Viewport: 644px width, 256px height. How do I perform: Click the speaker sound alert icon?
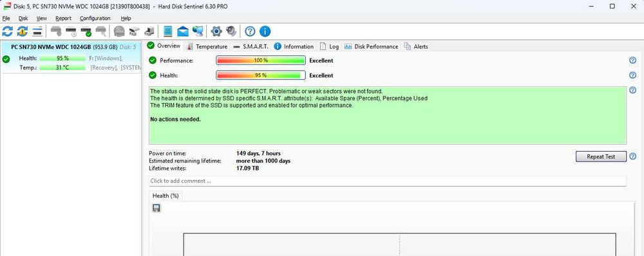click(x=231, y=31)
